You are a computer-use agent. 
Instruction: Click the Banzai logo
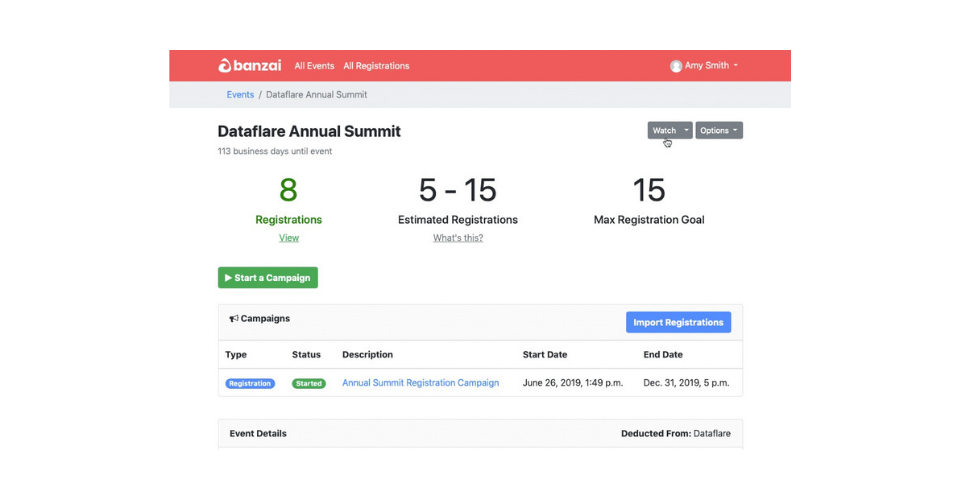pyautogui.click(x=249, y=65)
